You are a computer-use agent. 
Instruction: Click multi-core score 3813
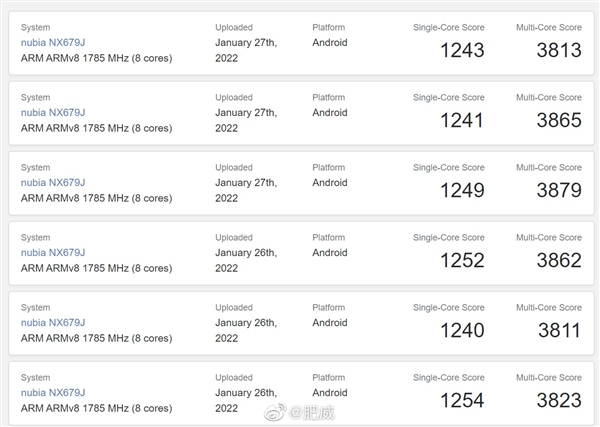pos(559,50)
